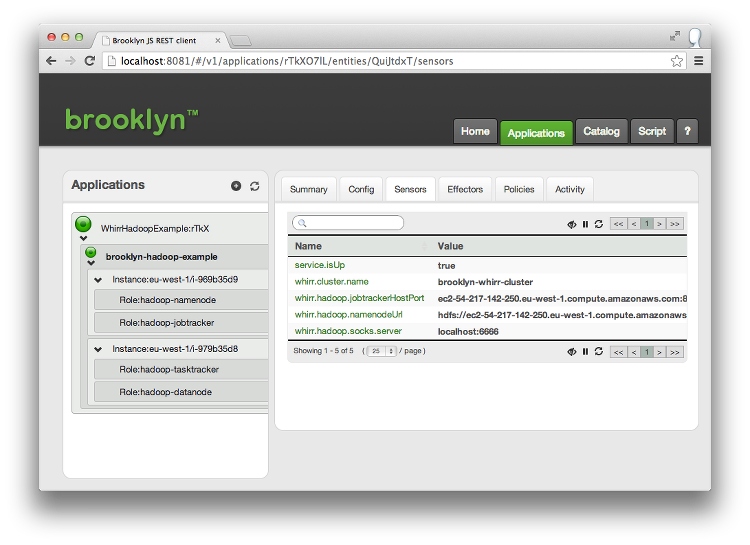Toggle bottom eye icon below sensors table
750x545 pixels.
click(572, 352)
